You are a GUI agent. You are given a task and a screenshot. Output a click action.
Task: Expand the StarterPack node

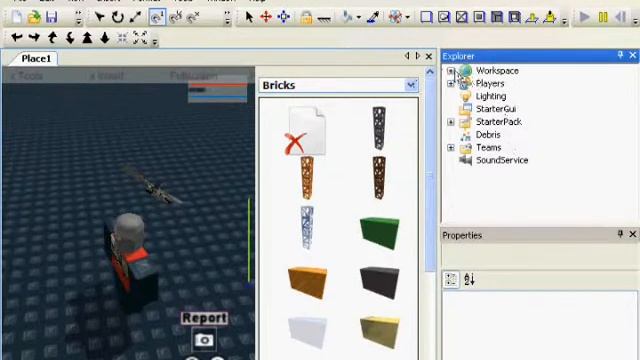pyautogui.click(x=451, y=122)
